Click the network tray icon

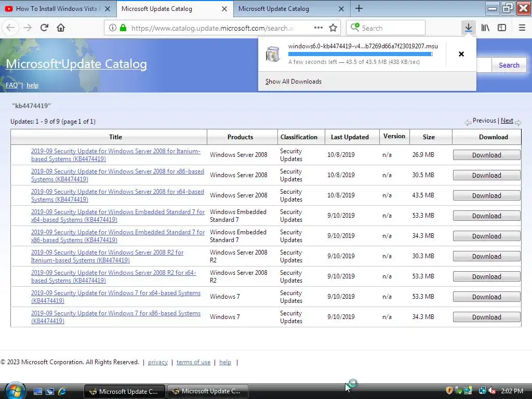[482, 391]
